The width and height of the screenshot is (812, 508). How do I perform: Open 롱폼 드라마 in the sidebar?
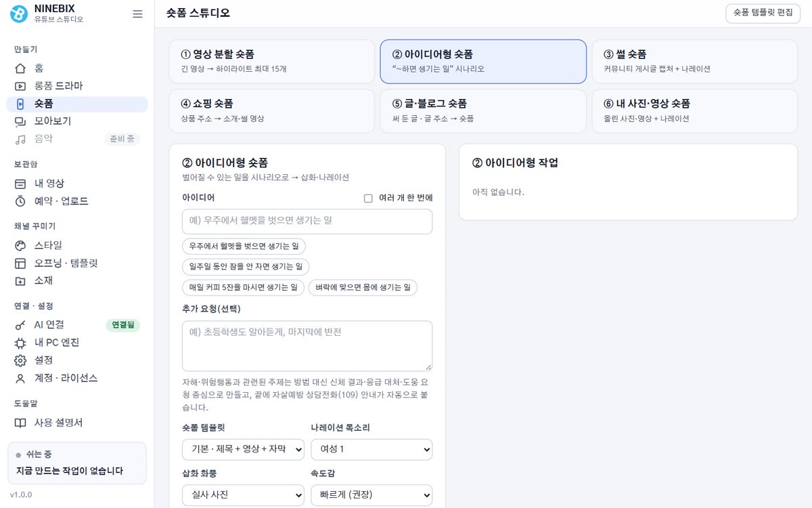(77, 86)
